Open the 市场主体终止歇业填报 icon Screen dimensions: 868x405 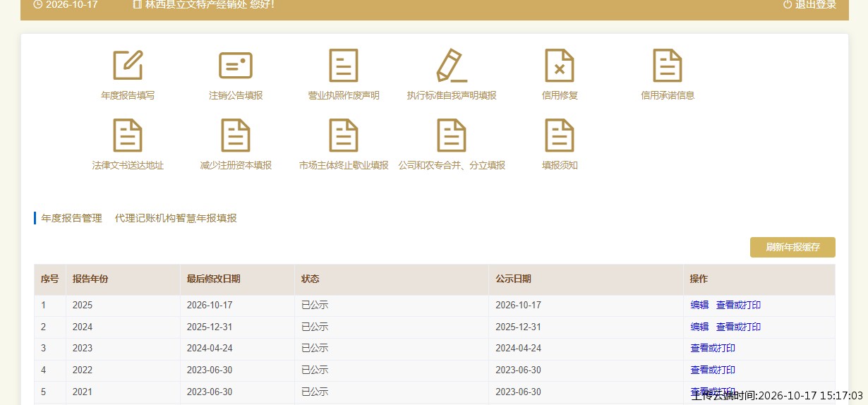pyautogui.click(x=344, y=135)
